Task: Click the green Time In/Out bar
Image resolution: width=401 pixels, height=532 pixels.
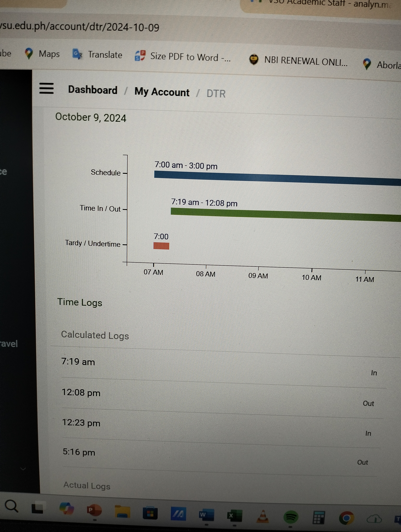Action: [284, 214]
